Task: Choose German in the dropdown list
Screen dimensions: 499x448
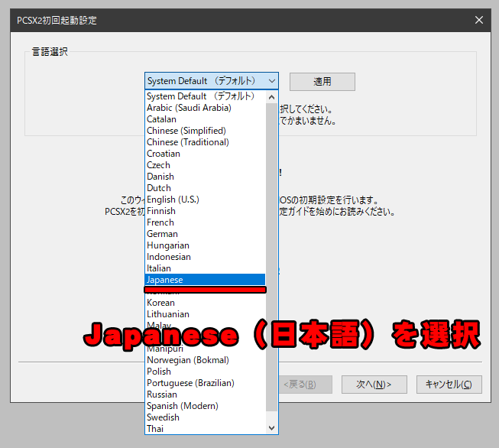Action: (206, 234)
